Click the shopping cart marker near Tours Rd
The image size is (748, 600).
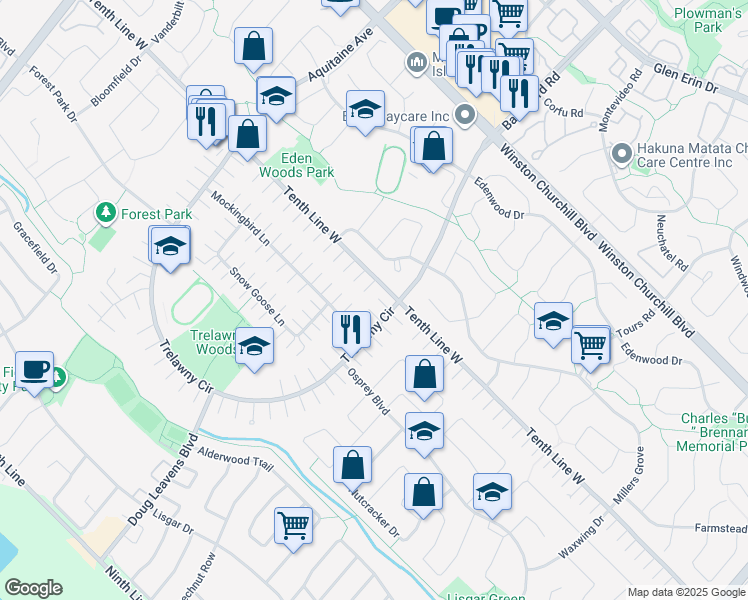[591, 346]
